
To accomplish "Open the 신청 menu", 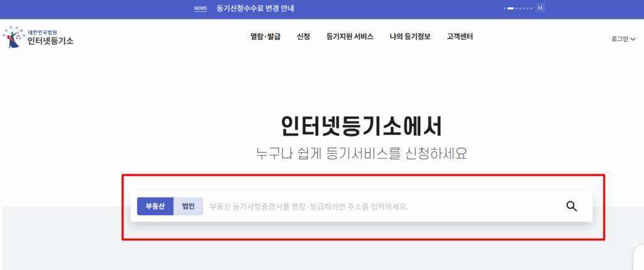I will (x=303, y=37).
